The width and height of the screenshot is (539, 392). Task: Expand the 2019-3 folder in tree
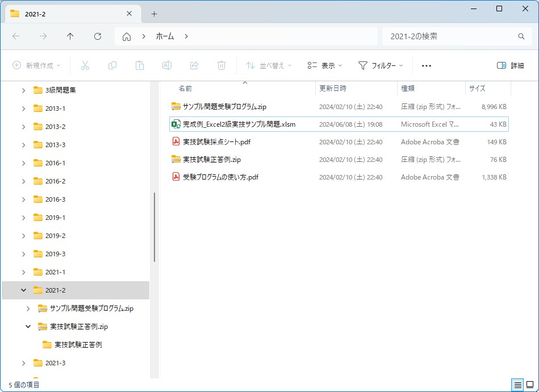pyautogui.click(x=23, y=254)
